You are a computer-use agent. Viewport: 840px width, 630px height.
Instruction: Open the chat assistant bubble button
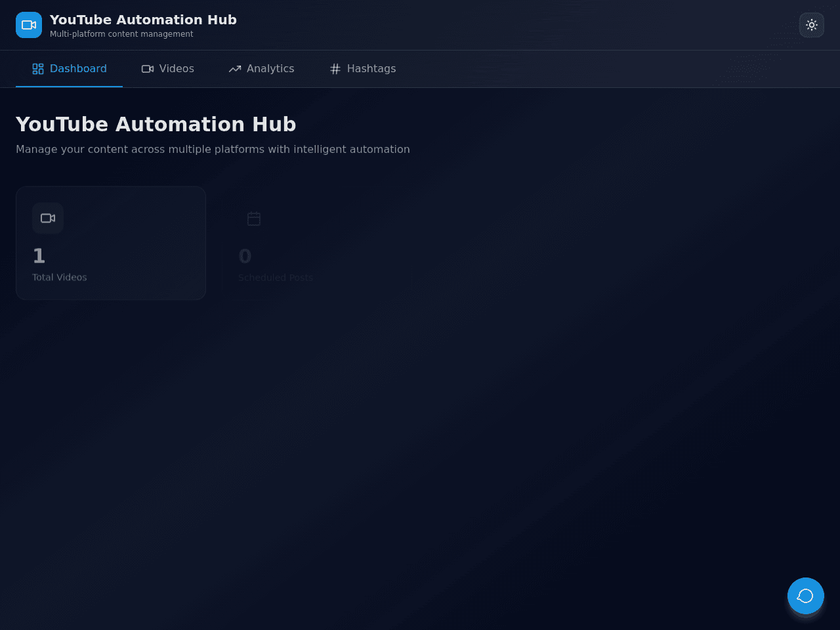[806, 596]
